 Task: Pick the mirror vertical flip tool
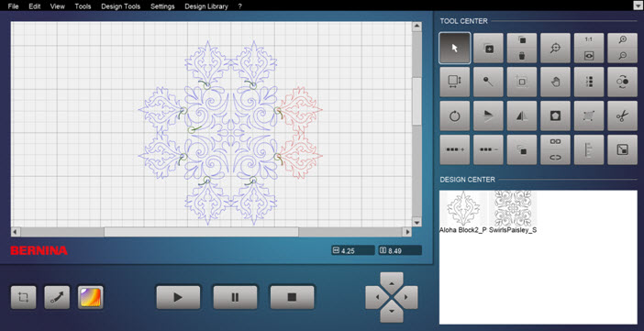click(x=522, y=116)
